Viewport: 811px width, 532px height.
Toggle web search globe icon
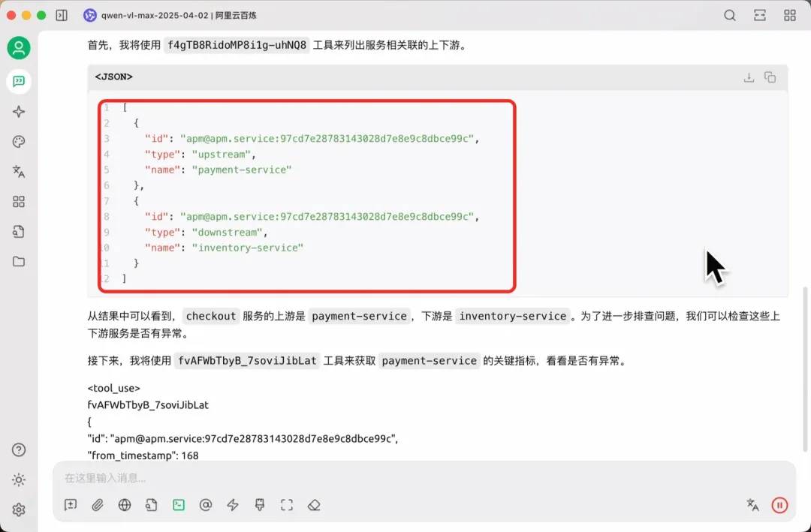coord(125,505)
